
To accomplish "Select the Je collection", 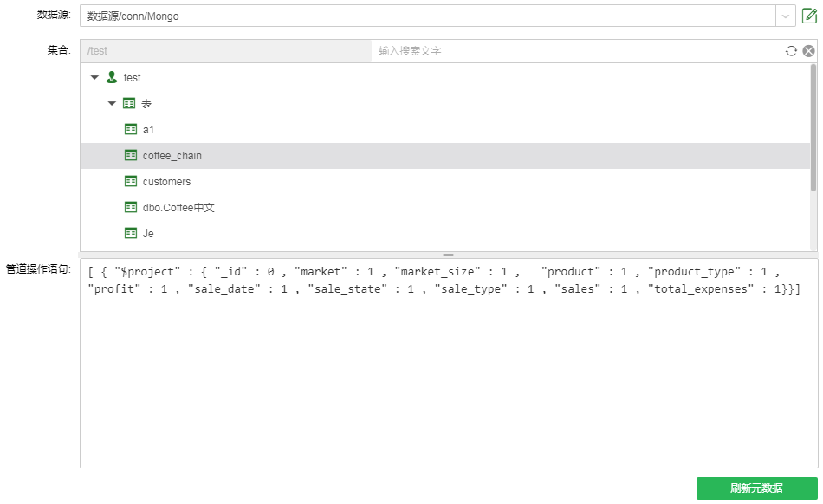I will tap(445, 234).
